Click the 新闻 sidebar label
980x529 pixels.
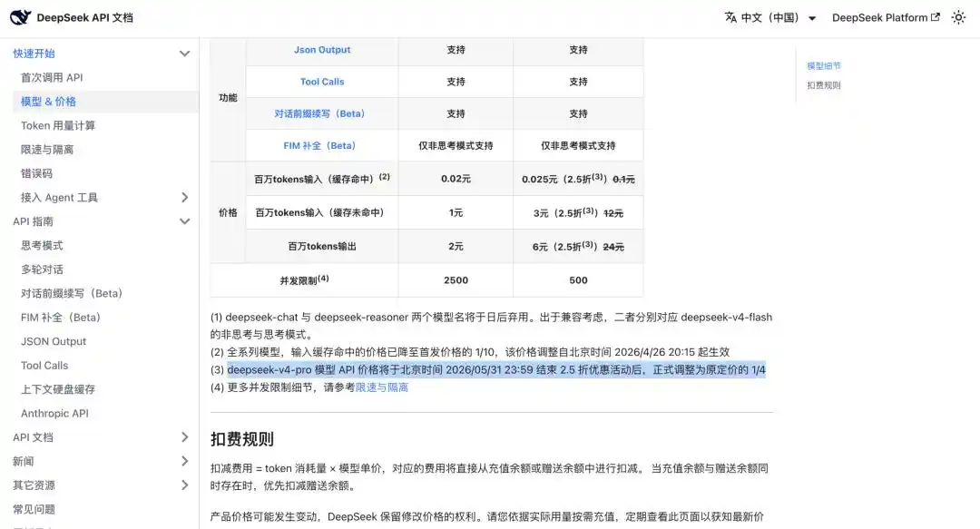coord(23,461)
